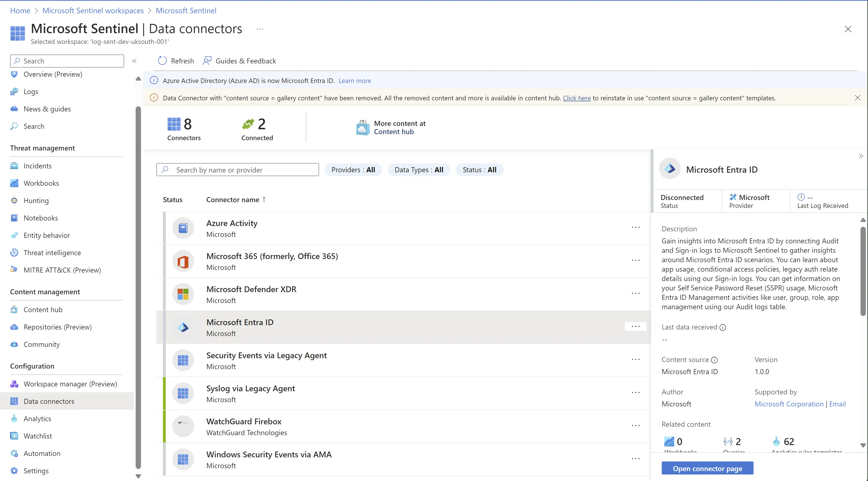Open the Microsoft Corporation support link

tap(789, 404)
